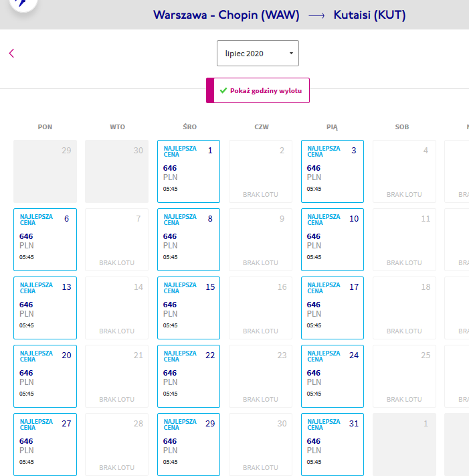Select flight on July 3
This screenshot has height=476, width=469.
[333, 171]
